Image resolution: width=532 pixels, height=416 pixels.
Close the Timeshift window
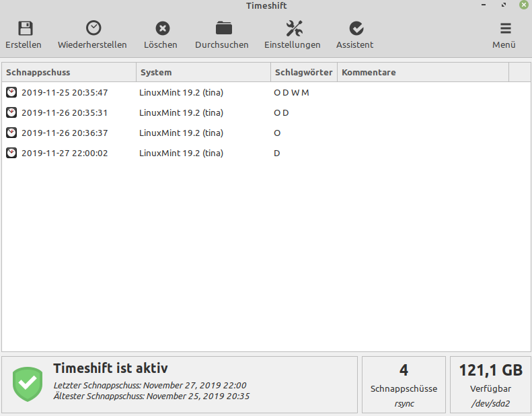coord(524,5)
